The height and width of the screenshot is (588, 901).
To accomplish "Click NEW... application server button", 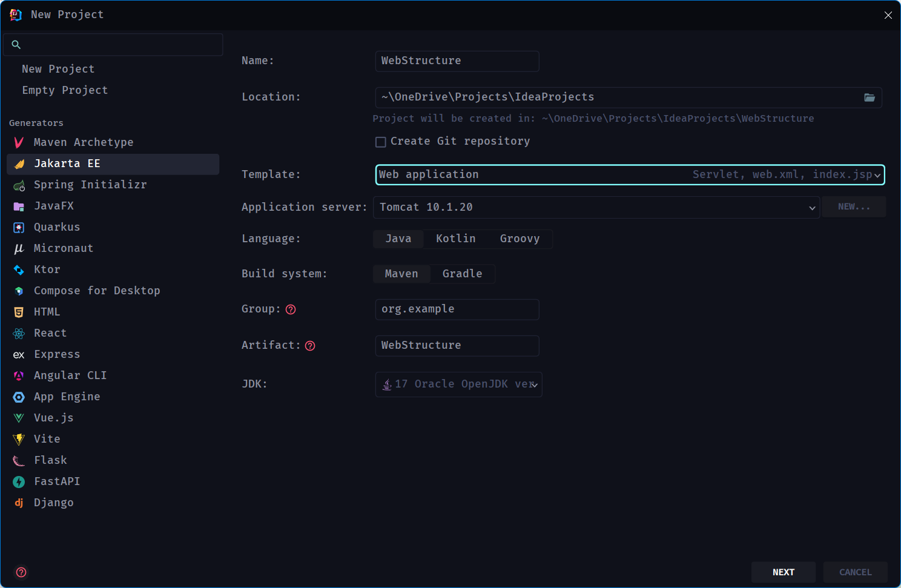I will point(854,207).
